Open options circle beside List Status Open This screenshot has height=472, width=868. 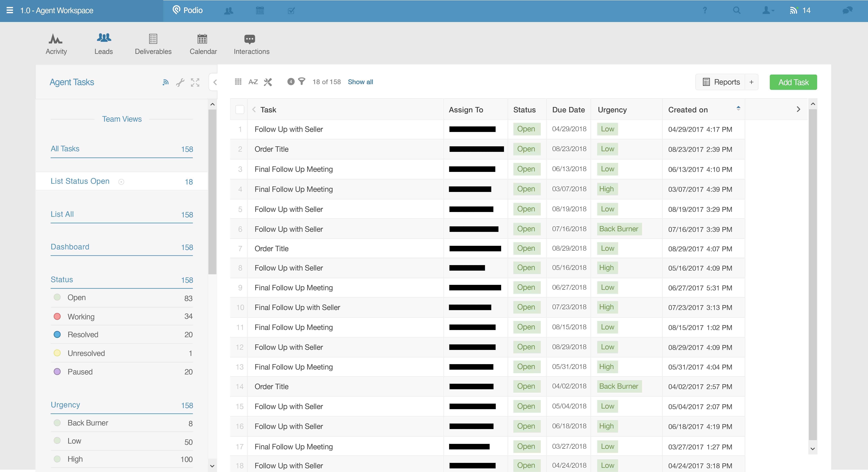pyautogui.click(x=121, y=182)
